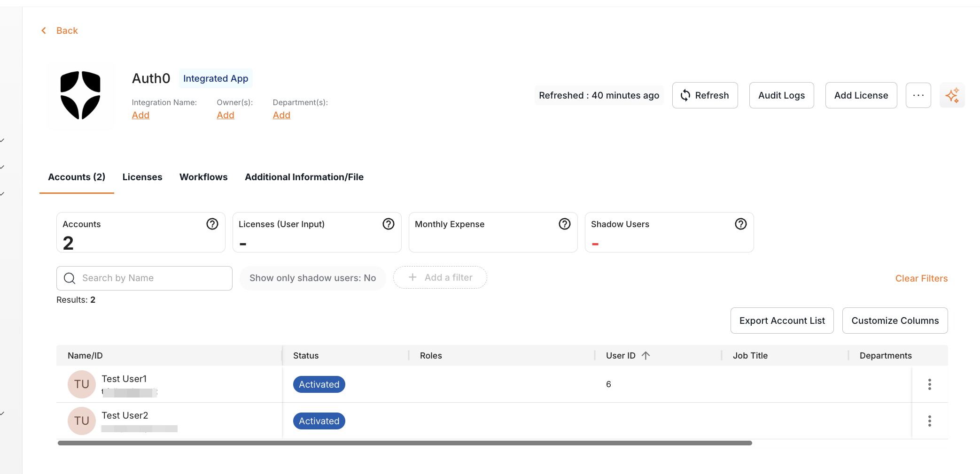Screen dimensions: 980x474
Task: Click the Auth0 shield logo
Action: click(x=80, y=95)
